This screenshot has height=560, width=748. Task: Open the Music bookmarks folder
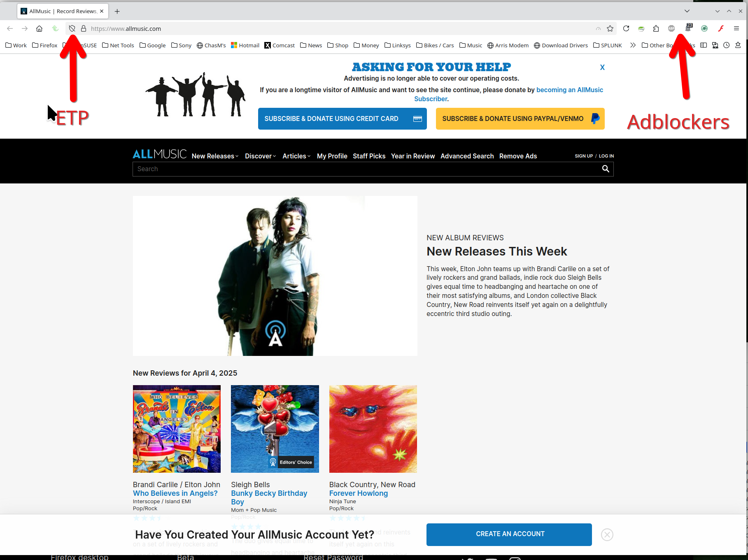pyautogui.click(x=471, y=45)
